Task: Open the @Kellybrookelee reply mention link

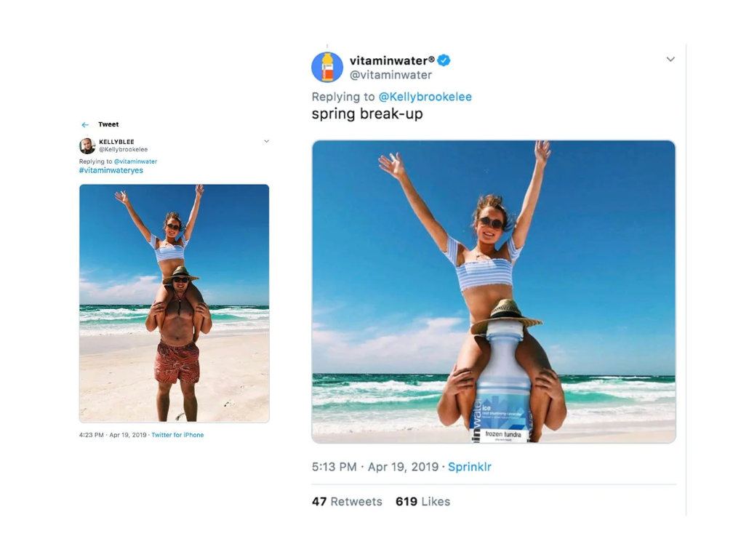Action: [x=425, y=97]
